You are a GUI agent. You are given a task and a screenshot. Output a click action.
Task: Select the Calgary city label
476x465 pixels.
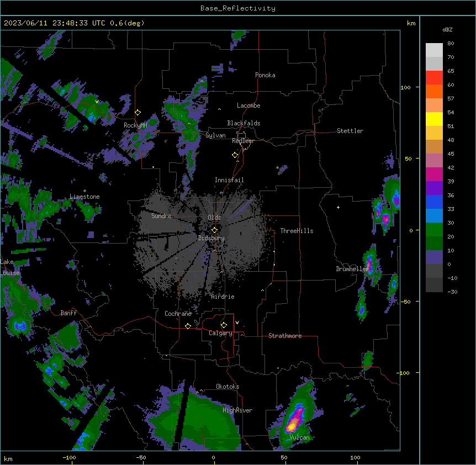pyautogui.click(x=220, y=333)
